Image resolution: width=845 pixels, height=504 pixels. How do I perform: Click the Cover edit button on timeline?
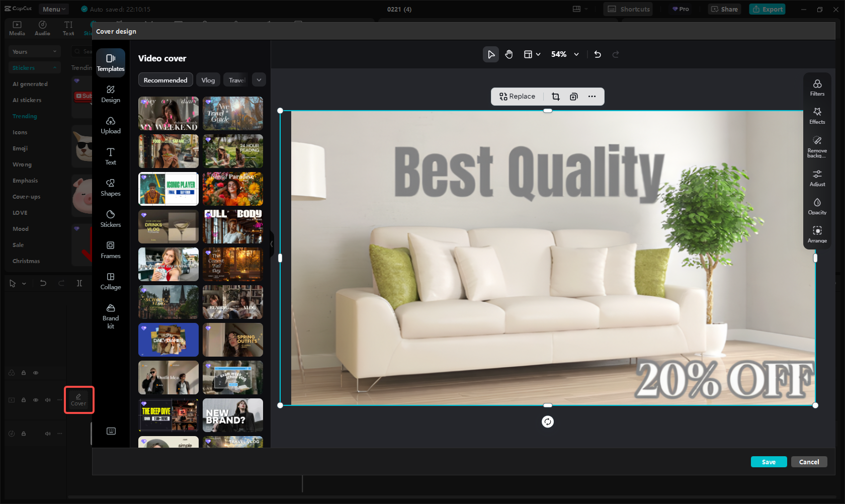click(78, 399)
